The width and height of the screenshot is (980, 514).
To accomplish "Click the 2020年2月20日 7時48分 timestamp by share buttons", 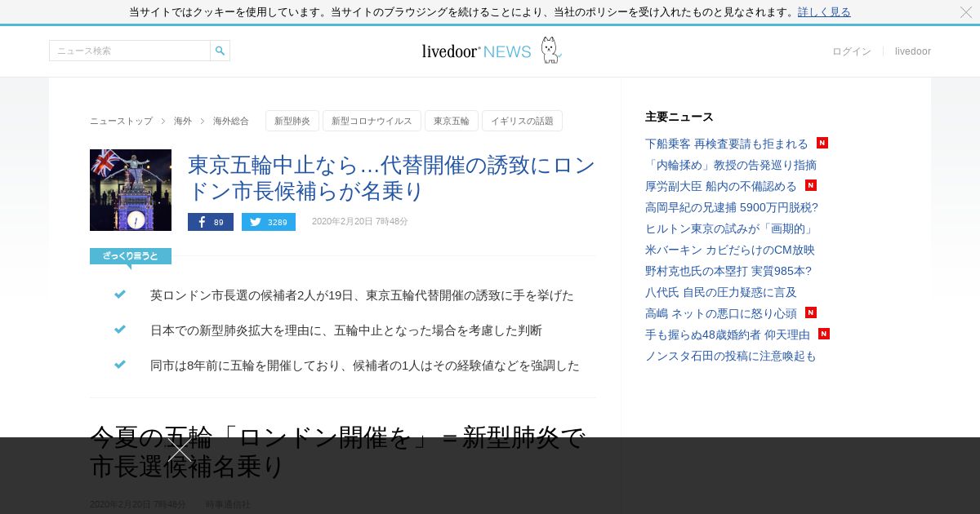I will click(360, 222).
